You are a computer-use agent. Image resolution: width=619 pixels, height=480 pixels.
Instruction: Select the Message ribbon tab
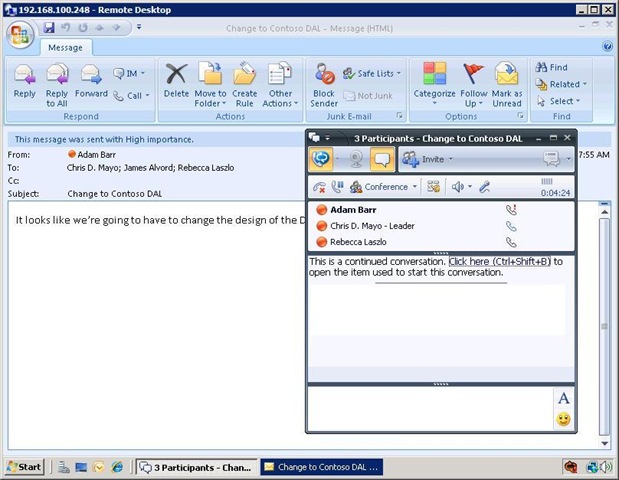coord(65,48)
